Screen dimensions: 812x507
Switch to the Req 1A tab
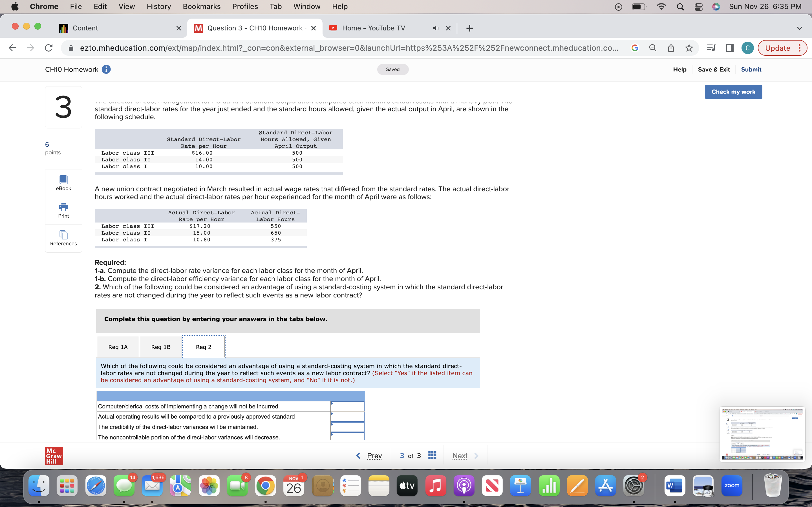point(118,347)
